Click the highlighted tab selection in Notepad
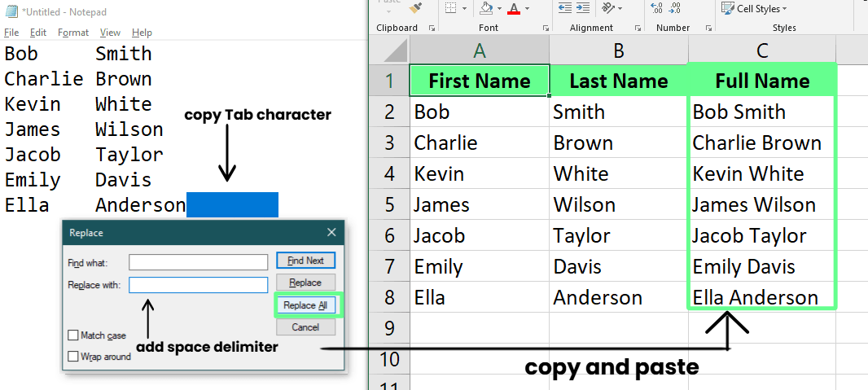 pyautogui.click(x=233, y=204)
